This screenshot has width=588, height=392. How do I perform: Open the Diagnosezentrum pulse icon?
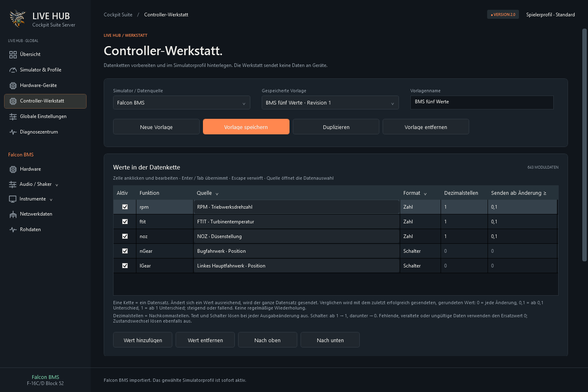pos(13,132)
